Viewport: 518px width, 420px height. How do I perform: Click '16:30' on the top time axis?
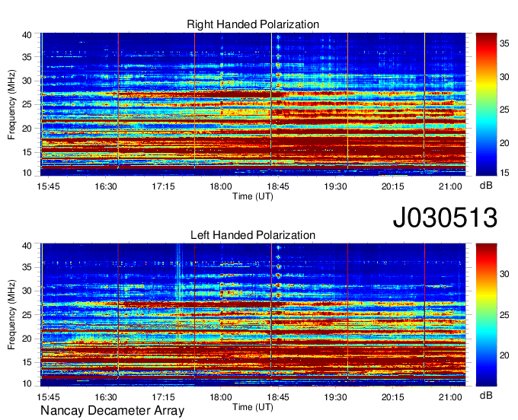tap(106, 186)
